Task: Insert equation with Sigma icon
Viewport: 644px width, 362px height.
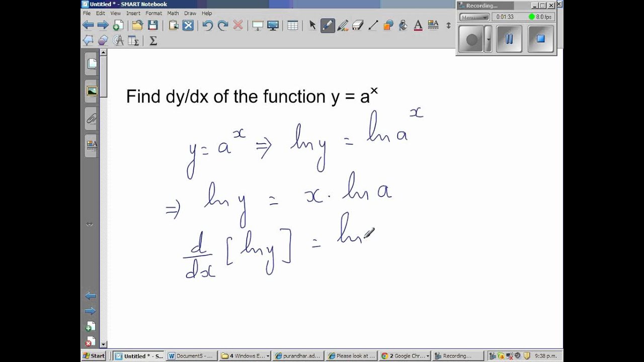Action: [x=153, y=40]
